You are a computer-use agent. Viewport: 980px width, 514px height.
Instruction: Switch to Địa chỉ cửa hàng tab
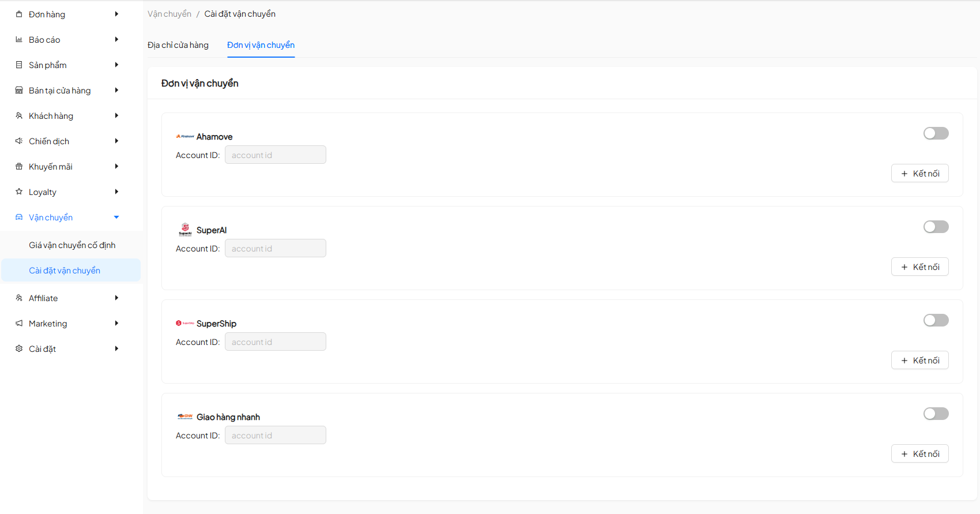click(x=178, y=45)
